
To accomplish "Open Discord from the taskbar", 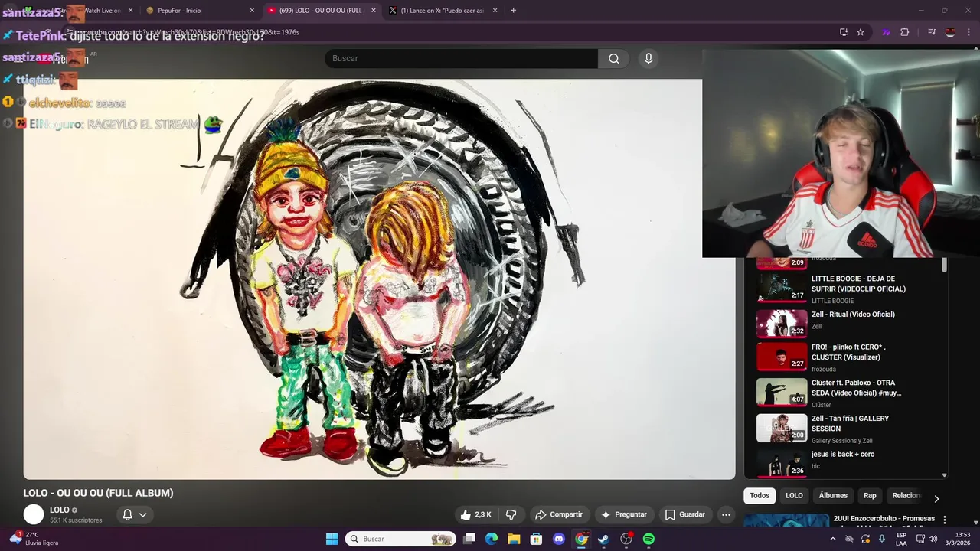I will pyautogui.click(x=559, y=539).
